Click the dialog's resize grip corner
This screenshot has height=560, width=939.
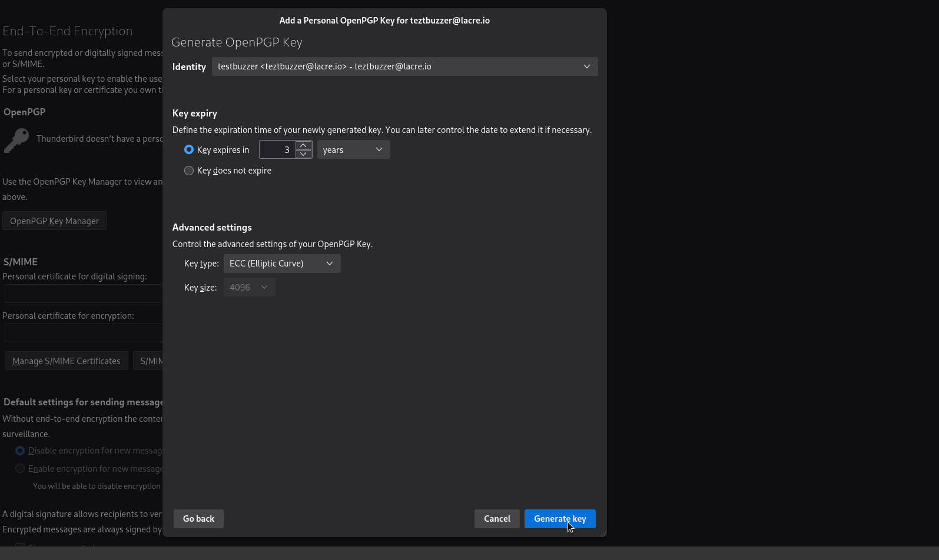(602, 532)
